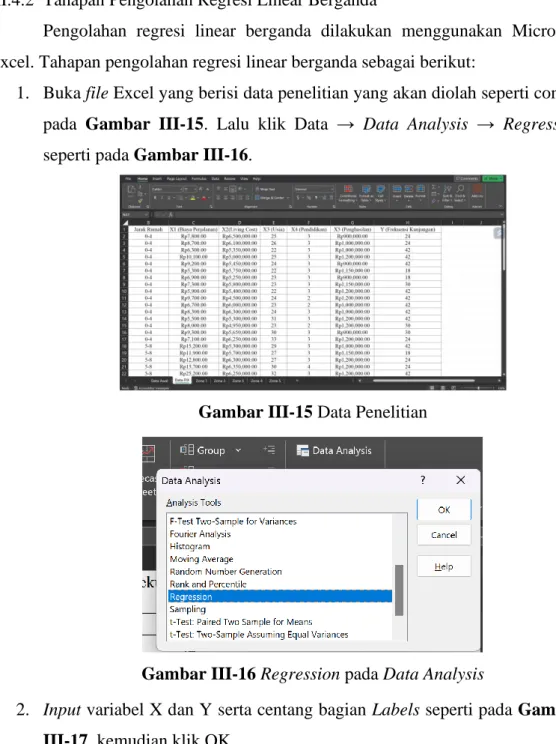Pick Random Number Generation
Image resolution: width=556 pixels, height=744 pixels.
pos(226,571)
